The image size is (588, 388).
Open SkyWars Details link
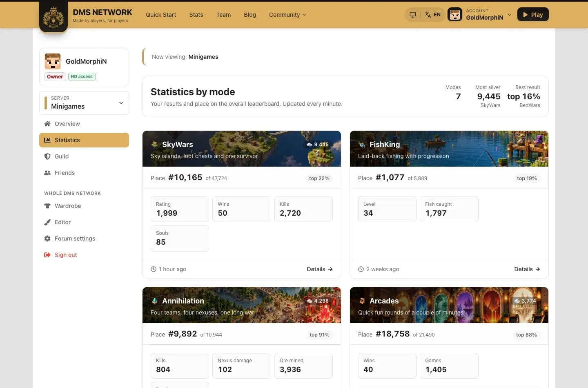[x=320, y=269]
